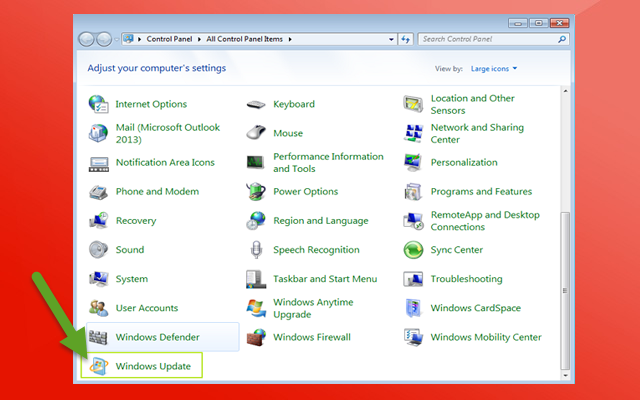Open the Windows Defender link text
Viewport: 640px width, 400px height.
[158, 337]
